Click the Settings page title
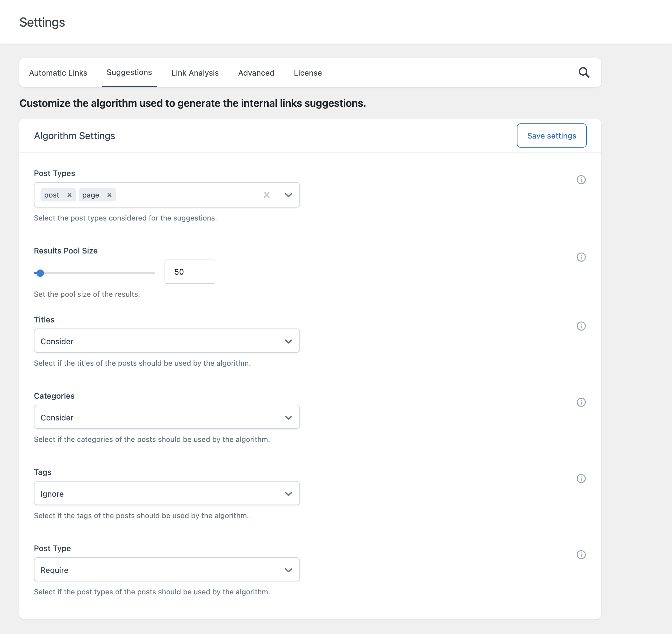Image resolution: width=672 pixels, height=634 pixels. pos(42,22)
